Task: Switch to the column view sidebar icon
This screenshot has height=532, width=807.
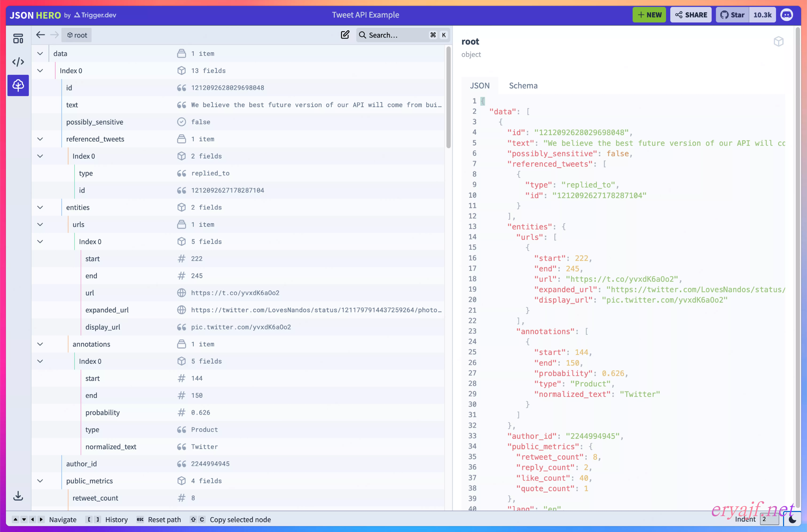Action: click(18, 38)
